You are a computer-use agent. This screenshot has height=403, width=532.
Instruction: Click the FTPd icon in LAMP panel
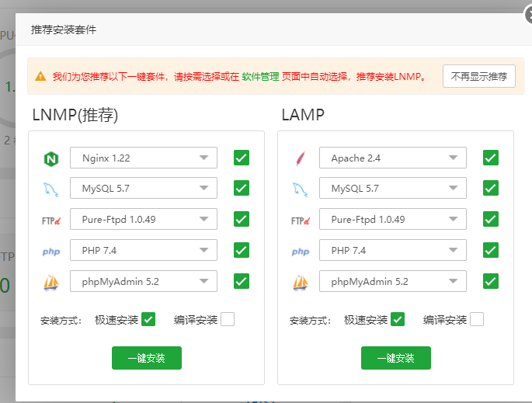[301, 221]
